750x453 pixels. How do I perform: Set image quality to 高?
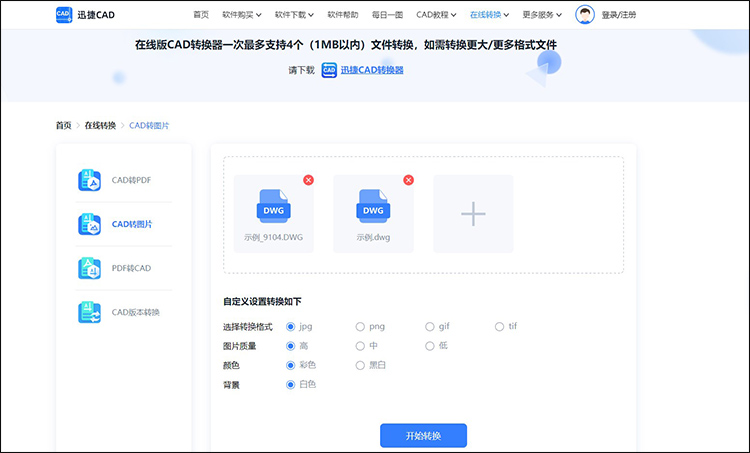click(290, 346)
